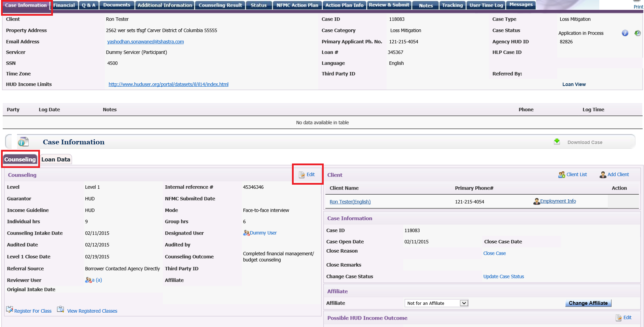The image size is (644, 327).
Task: Click the Change Affiliate button
Action: 588,303
